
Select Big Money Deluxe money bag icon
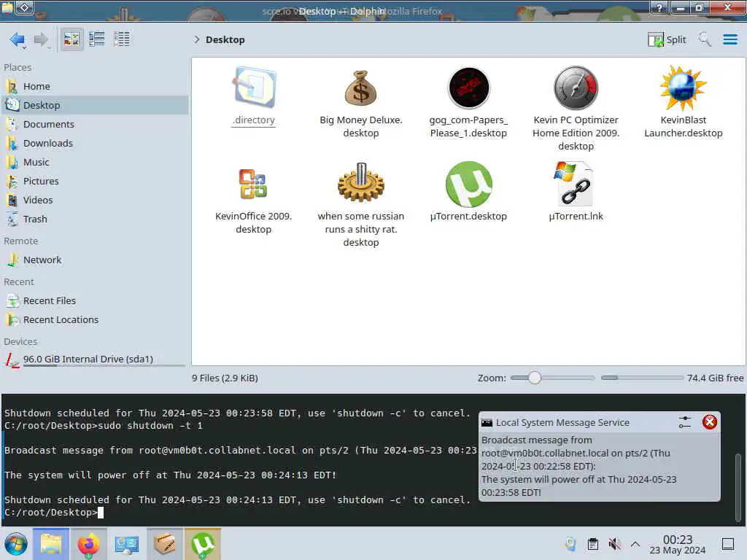pyautogui.click(x=360, y=88)
